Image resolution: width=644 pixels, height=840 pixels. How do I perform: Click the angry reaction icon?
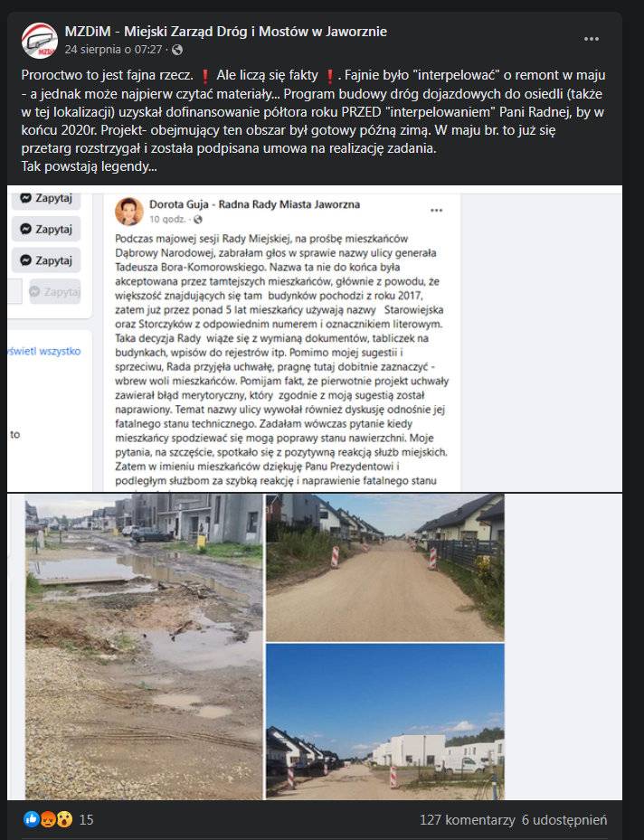coord(48,818)
